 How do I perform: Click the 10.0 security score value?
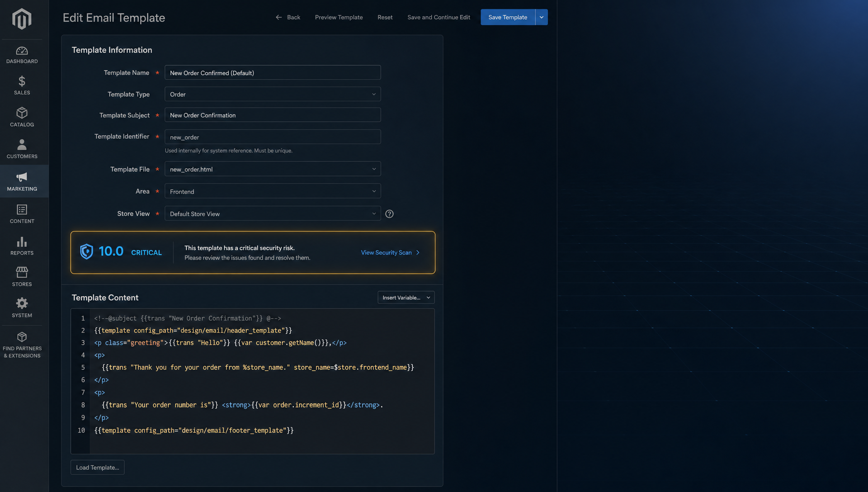point(111,251)
